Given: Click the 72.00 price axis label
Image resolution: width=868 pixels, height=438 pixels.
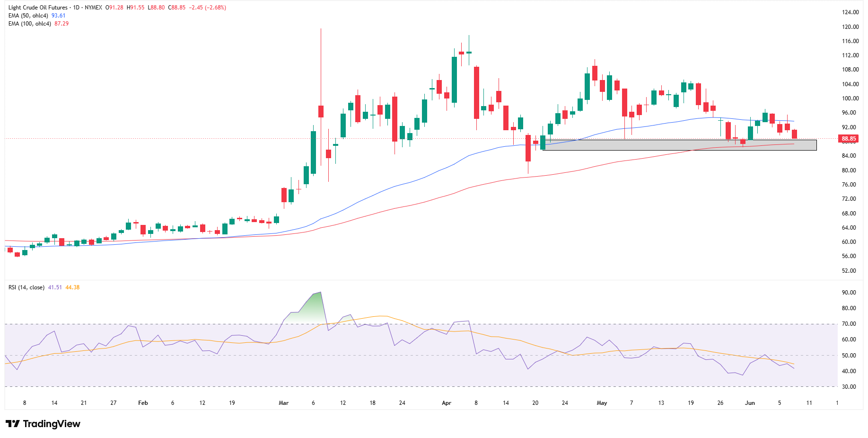Looking at the screenshot, I should (849, 199).
